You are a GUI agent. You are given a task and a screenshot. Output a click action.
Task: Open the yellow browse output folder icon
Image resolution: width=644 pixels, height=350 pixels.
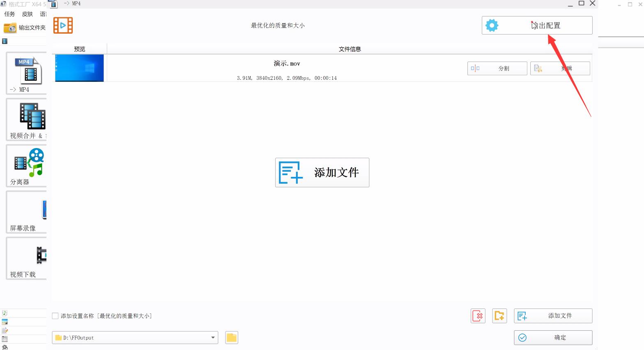(x=232, y=338)
